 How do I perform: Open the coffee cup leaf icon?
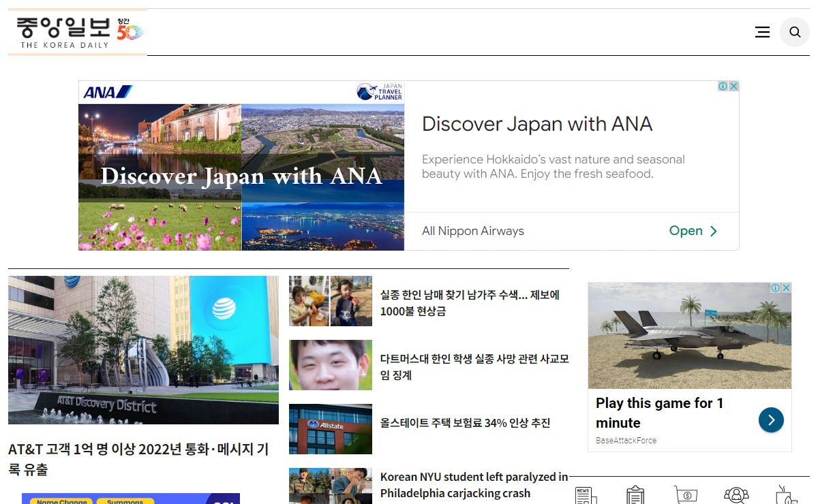tap(787, 495)
